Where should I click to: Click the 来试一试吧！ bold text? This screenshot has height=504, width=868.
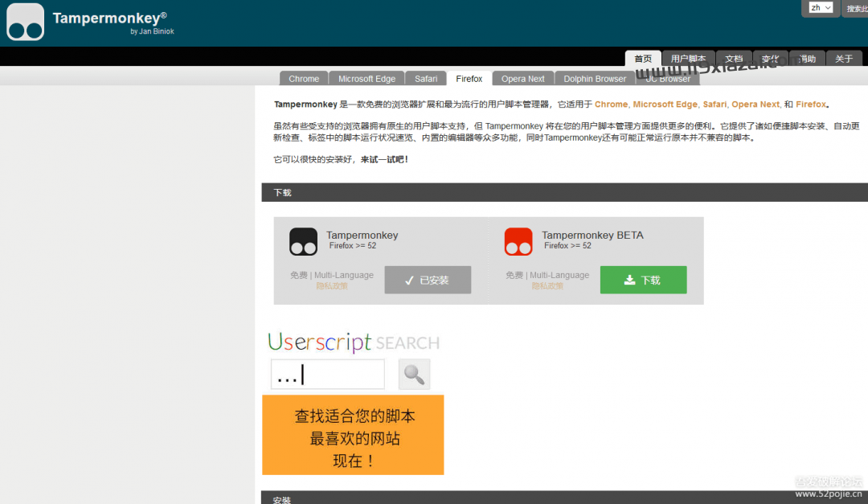384,159
